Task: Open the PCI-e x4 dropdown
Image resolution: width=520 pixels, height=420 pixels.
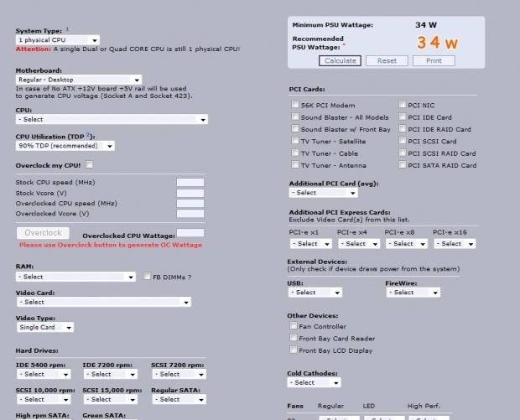Action: (359, 244)
